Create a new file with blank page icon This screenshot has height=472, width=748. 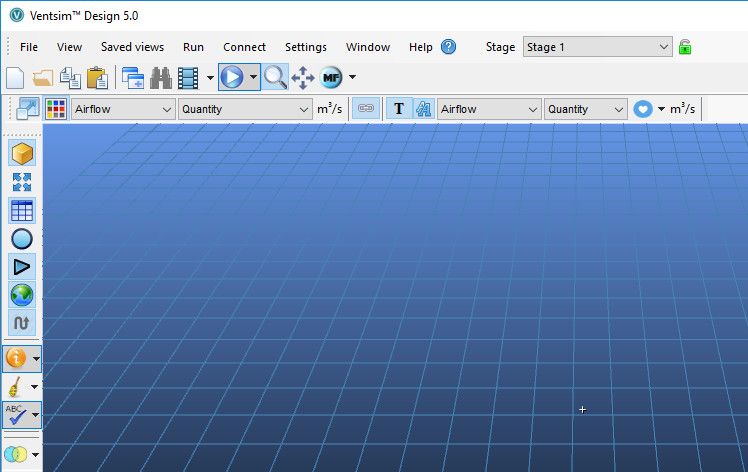pos(15,78)
